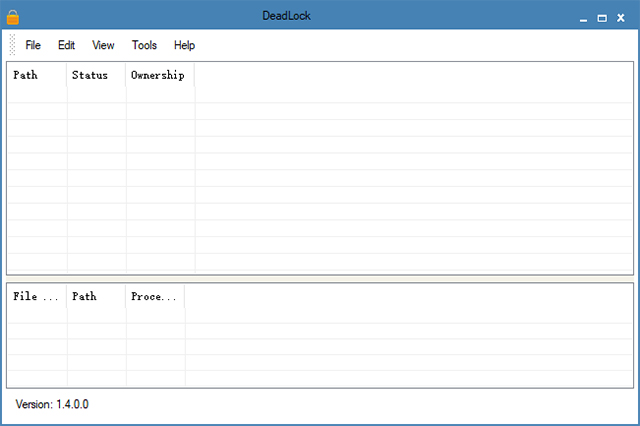
Task: Click the File ... column header in lower list
Action: tap(37, 296)
